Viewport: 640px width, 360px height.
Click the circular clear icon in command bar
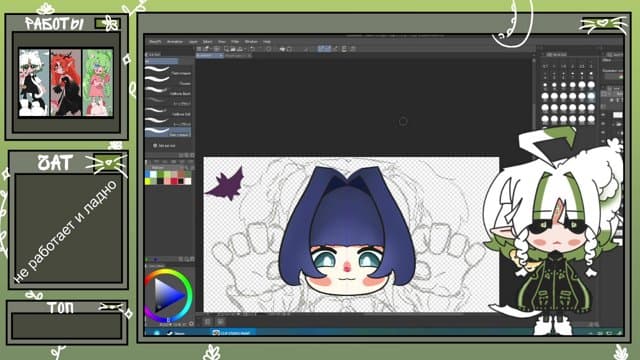(x=269, y=49)
